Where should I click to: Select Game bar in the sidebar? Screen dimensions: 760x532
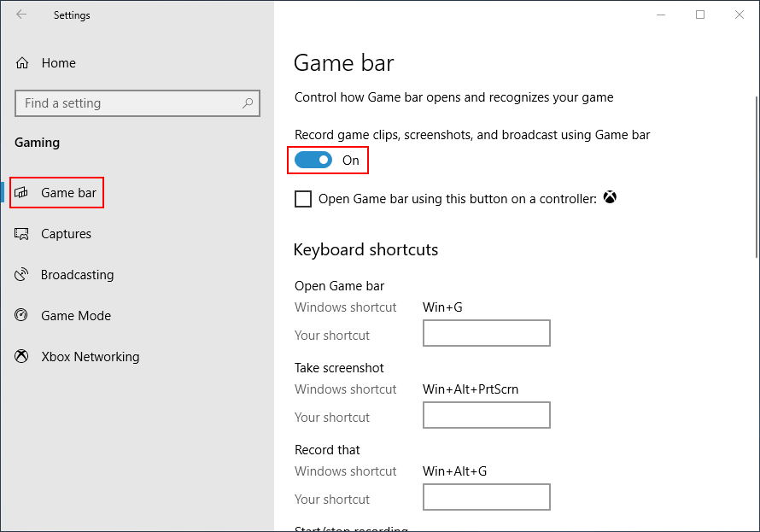(68, 193)
